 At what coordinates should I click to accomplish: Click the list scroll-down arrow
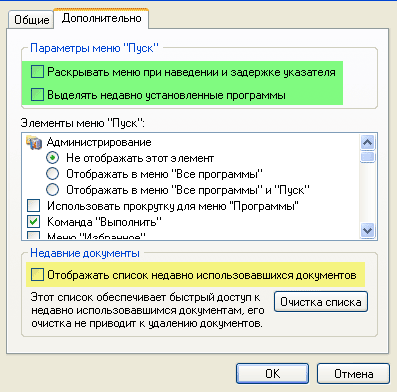367,231
